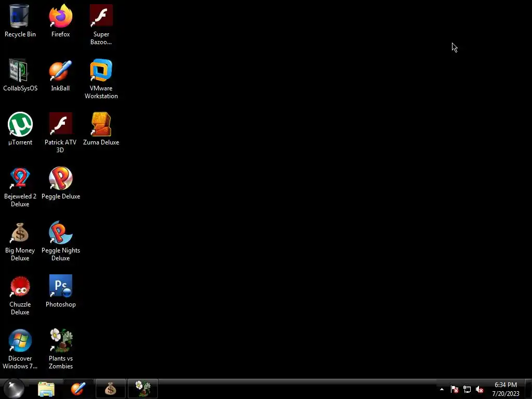
Task: Switch to InkBall in the taskbar
Action: pyautogui.click(x=78, y=389)
